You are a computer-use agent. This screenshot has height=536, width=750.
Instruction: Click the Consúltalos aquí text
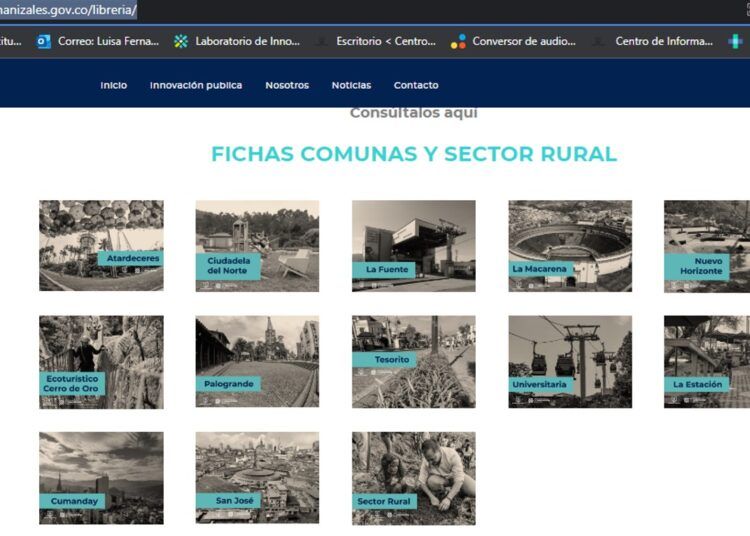(x=414, y=113)
